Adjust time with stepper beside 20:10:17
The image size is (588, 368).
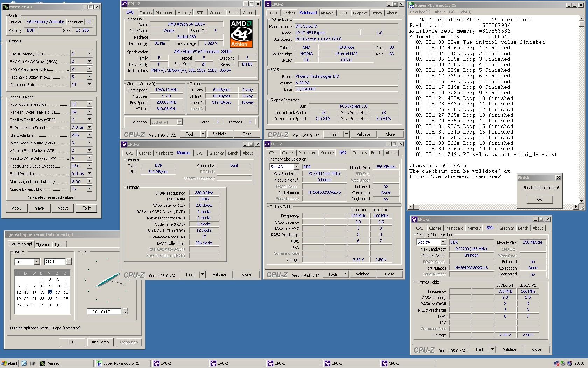125,311
